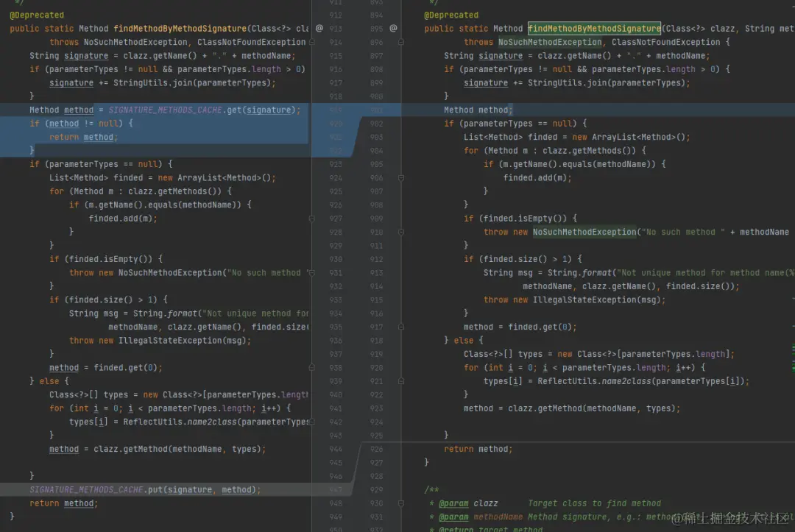Viewport: 795px width, 532px height.
Task: Click first @param clazz Javadoc tag in right pane
Action: coord(468,503)
